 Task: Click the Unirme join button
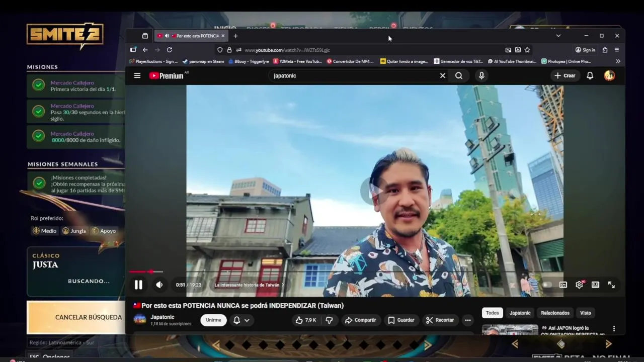(x=213, y=320)
